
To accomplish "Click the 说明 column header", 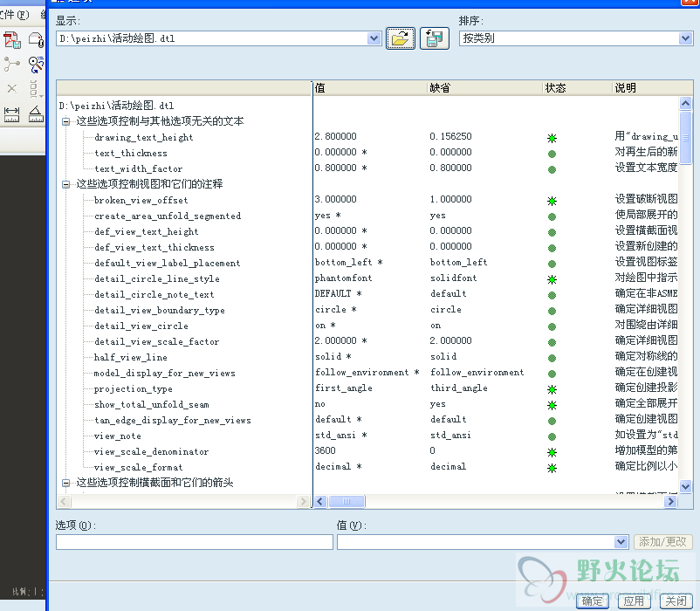I will [x=651, y=88].
